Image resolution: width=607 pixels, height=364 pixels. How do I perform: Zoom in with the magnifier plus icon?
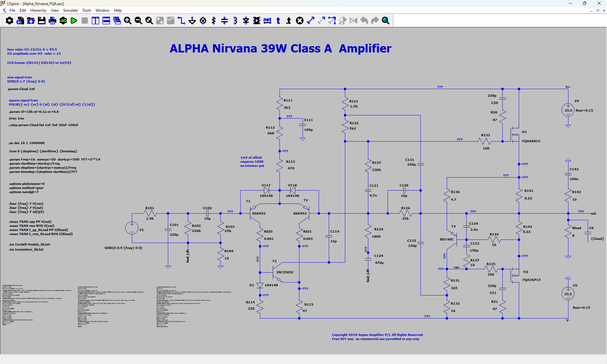tap(128, 21)
